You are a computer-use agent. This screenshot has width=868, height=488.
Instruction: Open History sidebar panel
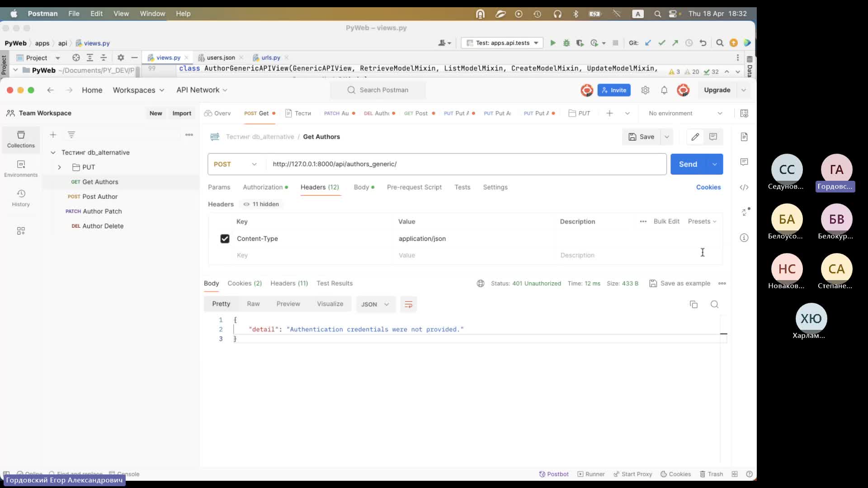coord(21,198)
